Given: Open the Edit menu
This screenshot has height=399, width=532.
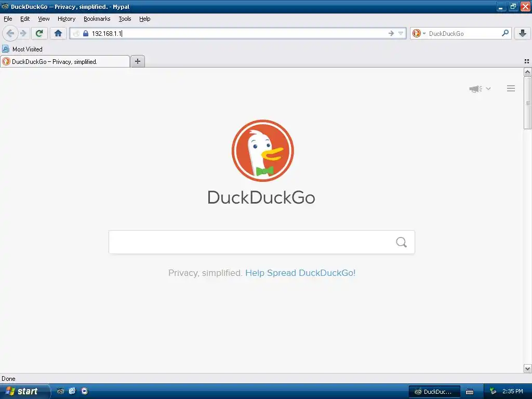Looking at the screenshot, I should click(25, 19).
